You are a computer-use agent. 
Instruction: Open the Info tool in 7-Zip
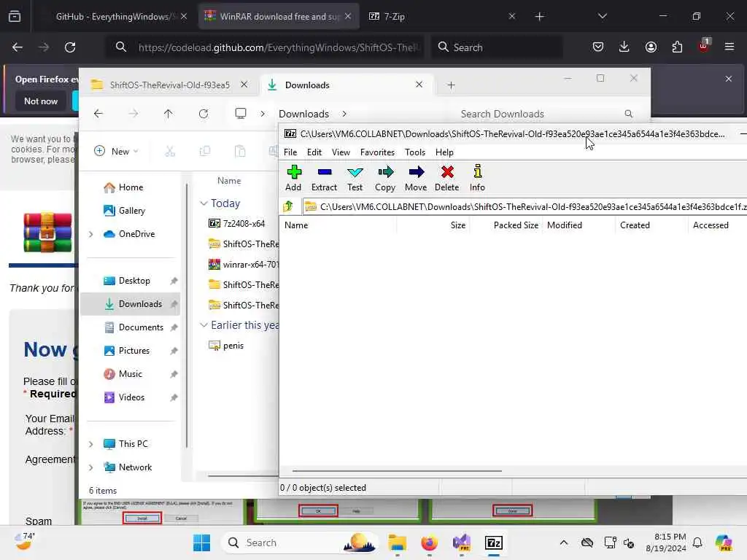click(x=477, y=178)
